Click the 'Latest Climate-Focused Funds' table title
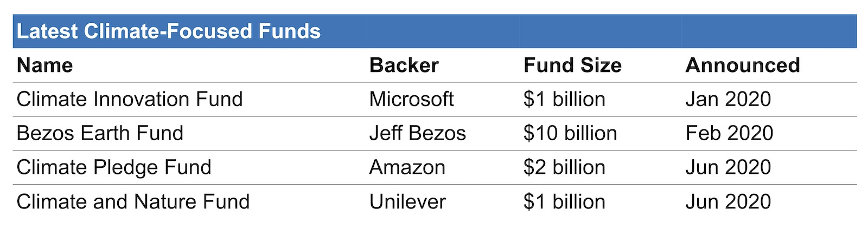868x229 pixels. click(169, 31)
